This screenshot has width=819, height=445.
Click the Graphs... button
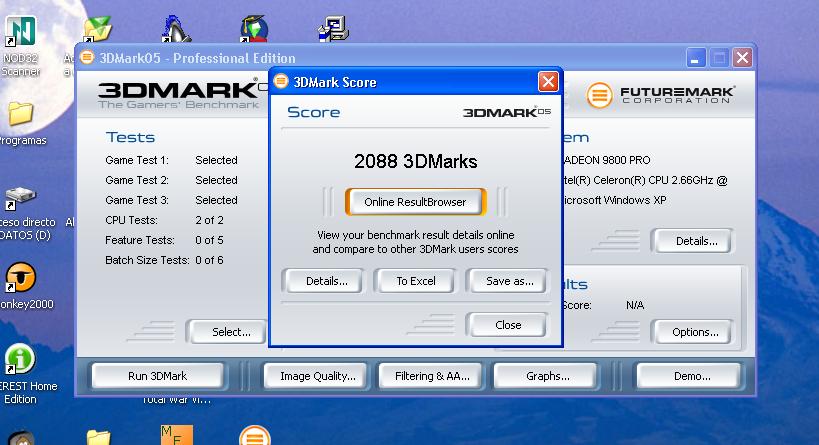547,376
